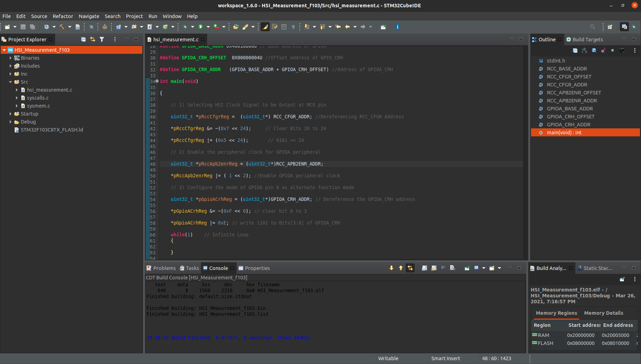Toggle Link with Editor in Project Explorer
This screenshot has height=364, width=641.
(93, 39)
